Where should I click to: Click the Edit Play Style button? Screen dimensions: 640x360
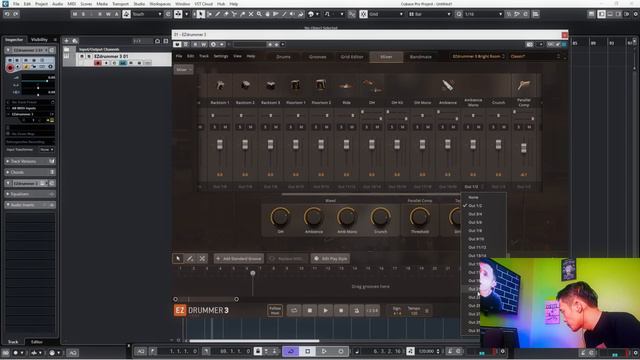tap(330, 258)
